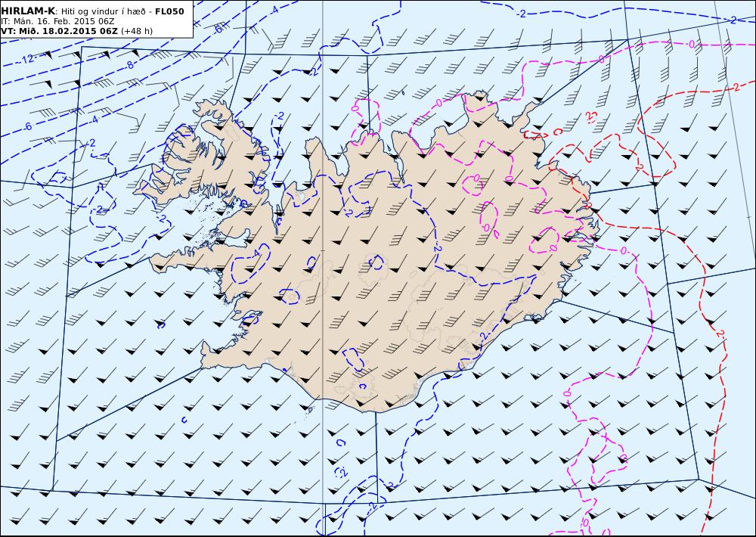This screenshot has width=756, height=537.
Task: Click the 'VT: Mið. 18.02.2015 06Z' valid time
Action: [x=59, y=31]
